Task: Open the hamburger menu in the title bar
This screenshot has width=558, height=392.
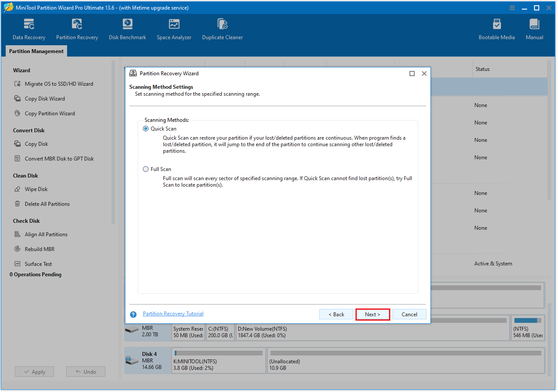Action: (x=512, y=7)
